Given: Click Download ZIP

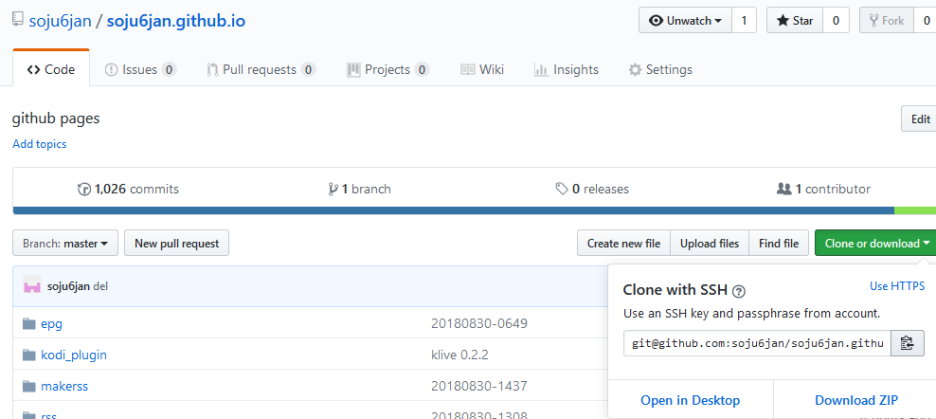Looking at the screenshot, I should coord(856,400).
